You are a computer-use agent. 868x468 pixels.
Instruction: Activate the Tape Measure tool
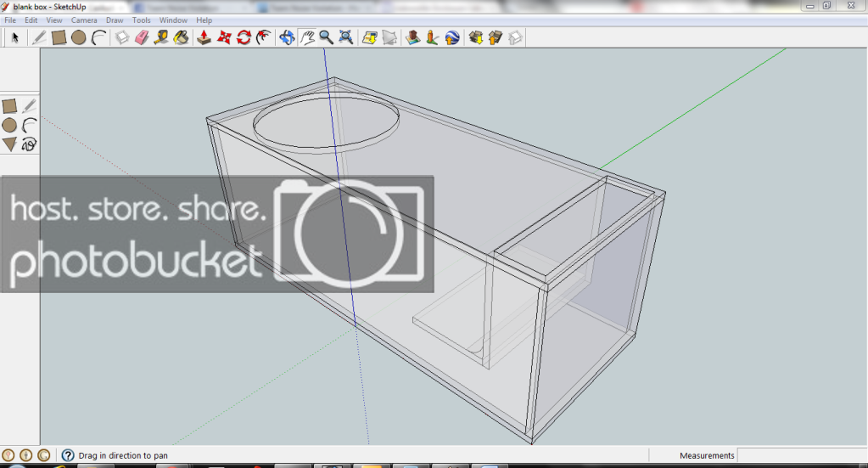coord(161,37)
